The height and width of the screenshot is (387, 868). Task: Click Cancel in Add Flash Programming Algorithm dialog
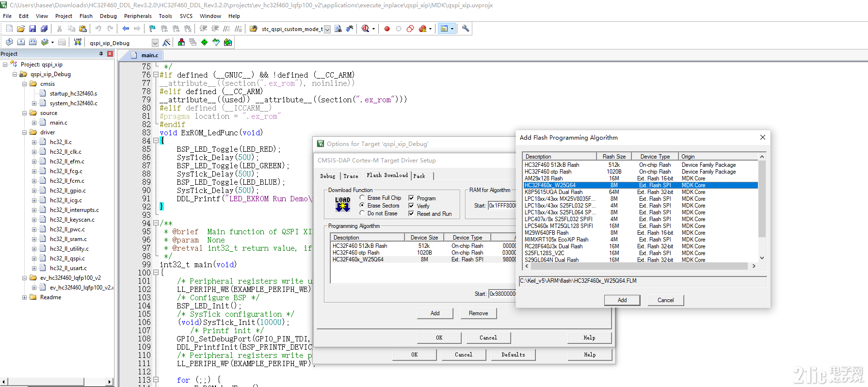tap(665, 300)
